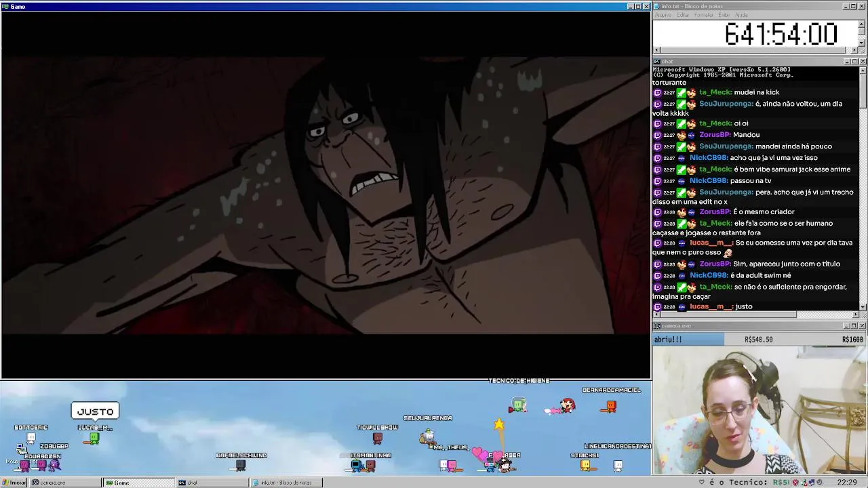
Task: Click the TECNICO_DE_HIGIENE avatar
Action: pyautogui.click(x=519, y=405)
